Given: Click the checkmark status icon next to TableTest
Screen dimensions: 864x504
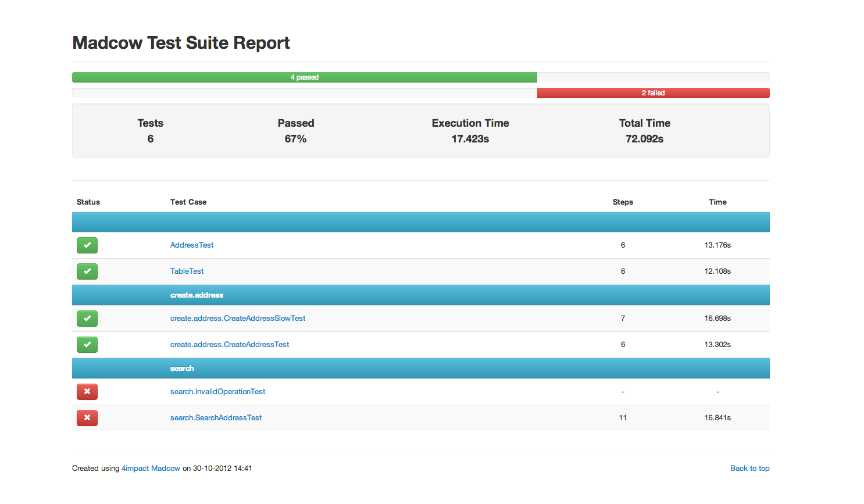Looking at the screenshot, I should coord(87,271).
